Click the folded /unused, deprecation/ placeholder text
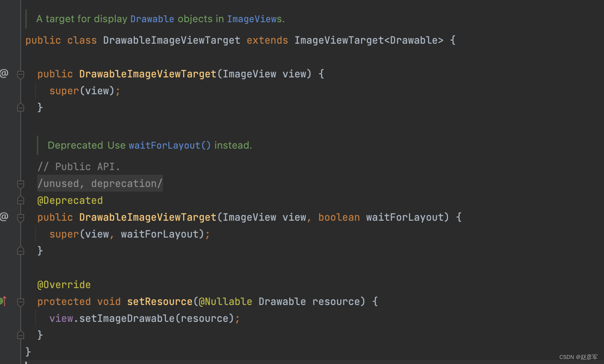 100,184
